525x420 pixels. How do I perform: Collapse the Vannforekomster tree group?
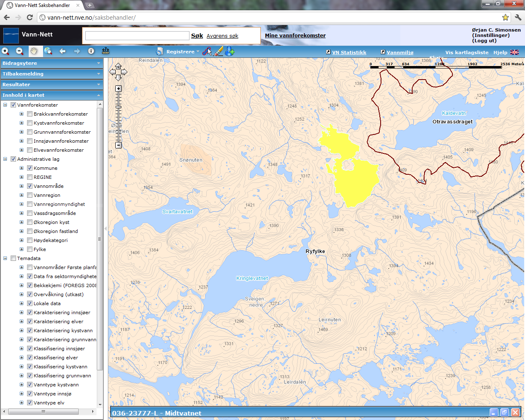click(5, 105)
